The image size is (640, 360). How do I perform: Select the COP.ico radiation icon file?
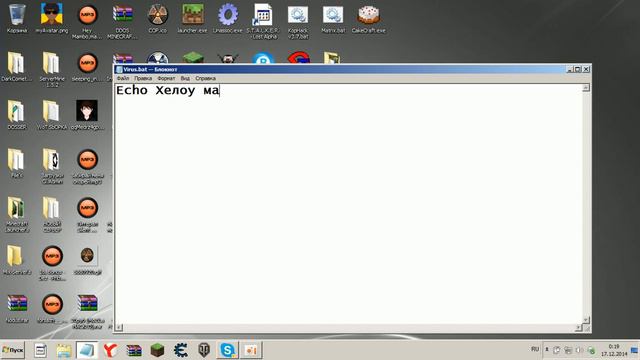pos(158,19)
